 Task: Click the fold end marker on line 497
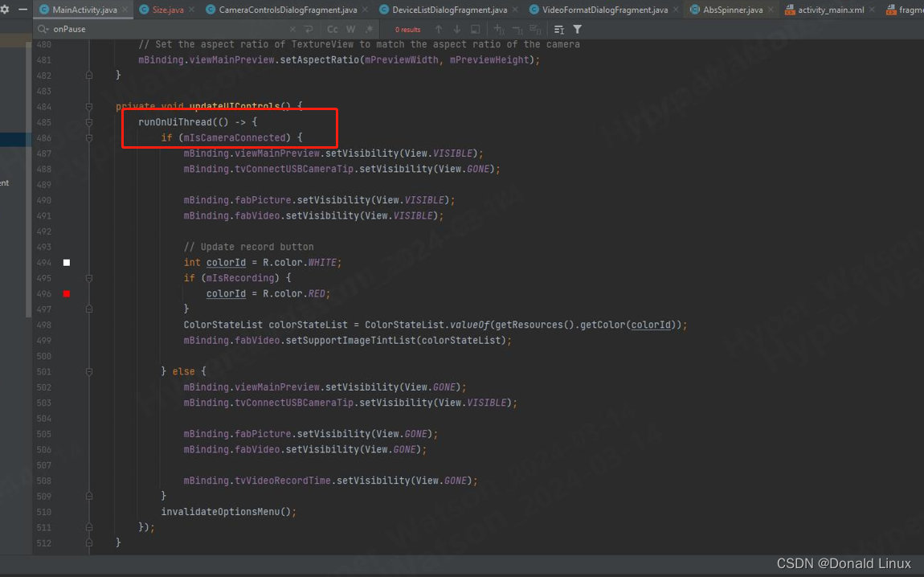89,309
